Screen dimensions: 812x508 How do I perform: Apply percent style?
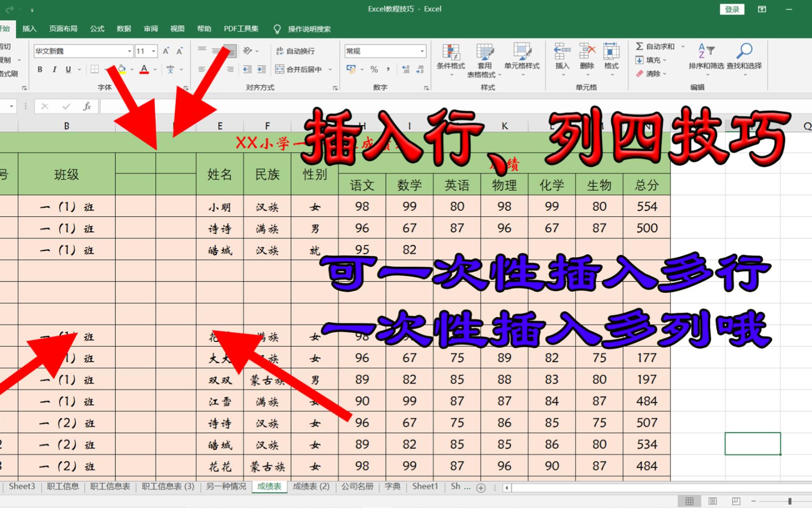coord(374,70)
